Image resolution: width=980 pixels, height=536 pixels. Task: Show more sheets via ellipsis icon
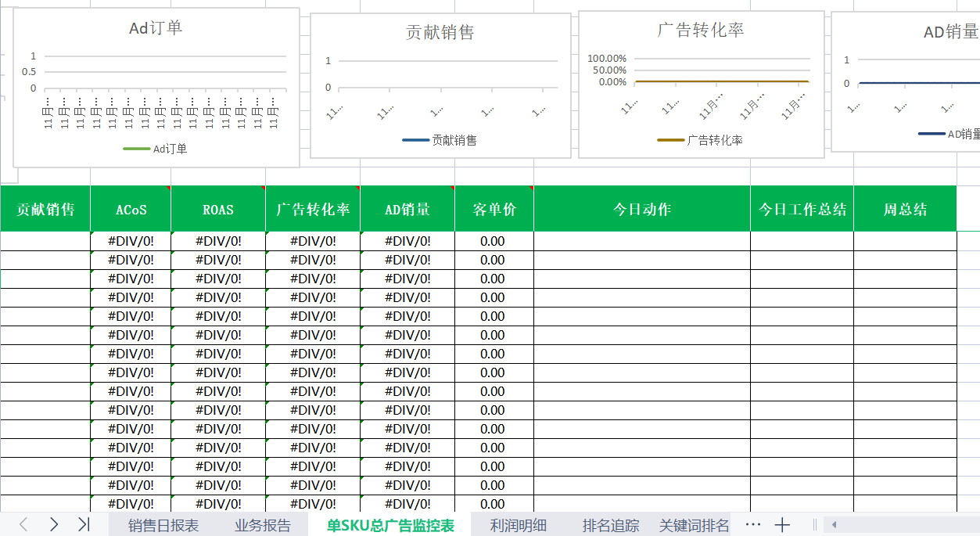click(753, 524)
